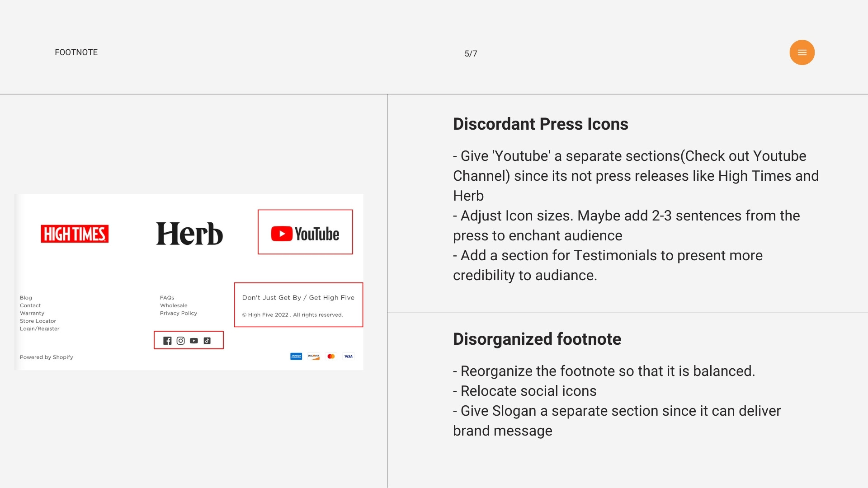The image size is (868, 488).
Task: Open the orange hamburger menu button
Action: point(802,52)
